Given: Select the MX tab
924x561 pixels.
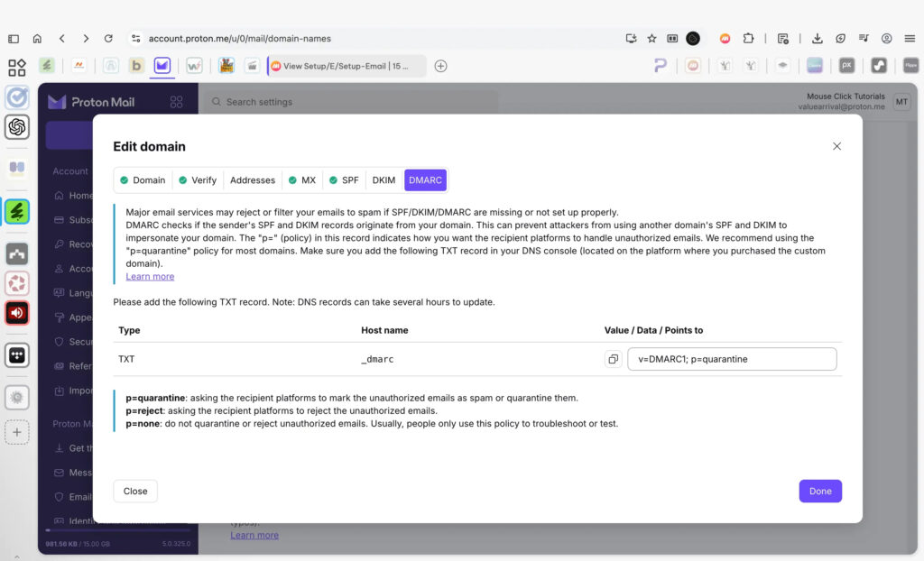Looking at the screenshot, I should click(x=302, y=180).
